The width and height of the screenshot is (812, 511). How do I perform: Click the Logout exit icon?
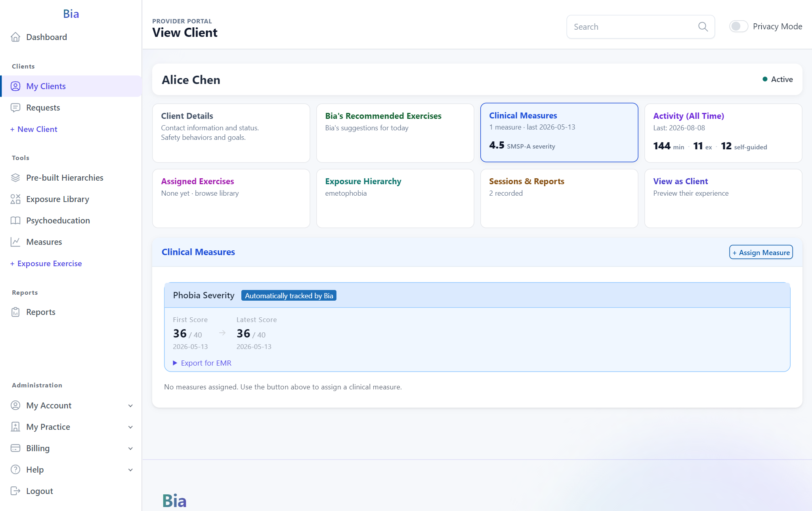tap(15, 491)
